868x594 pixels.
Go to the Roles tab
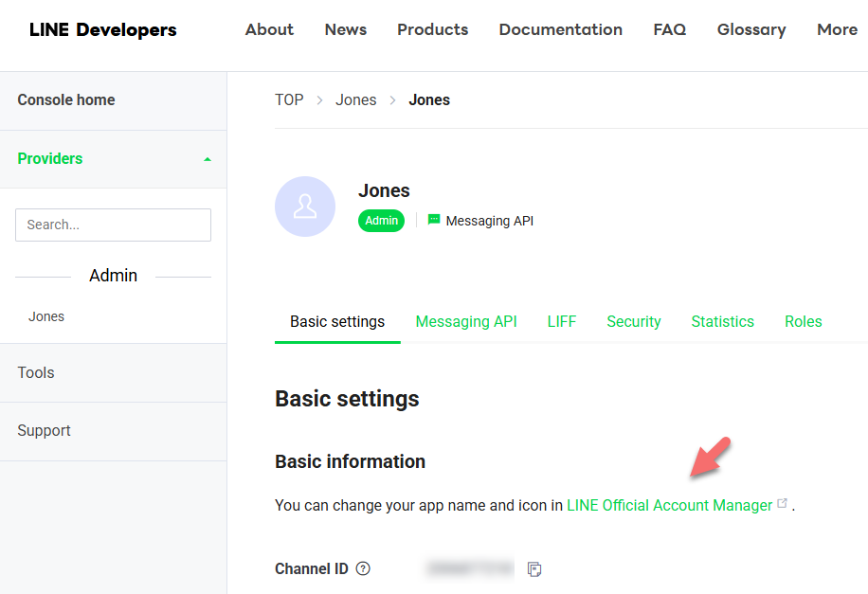(803, 322)
